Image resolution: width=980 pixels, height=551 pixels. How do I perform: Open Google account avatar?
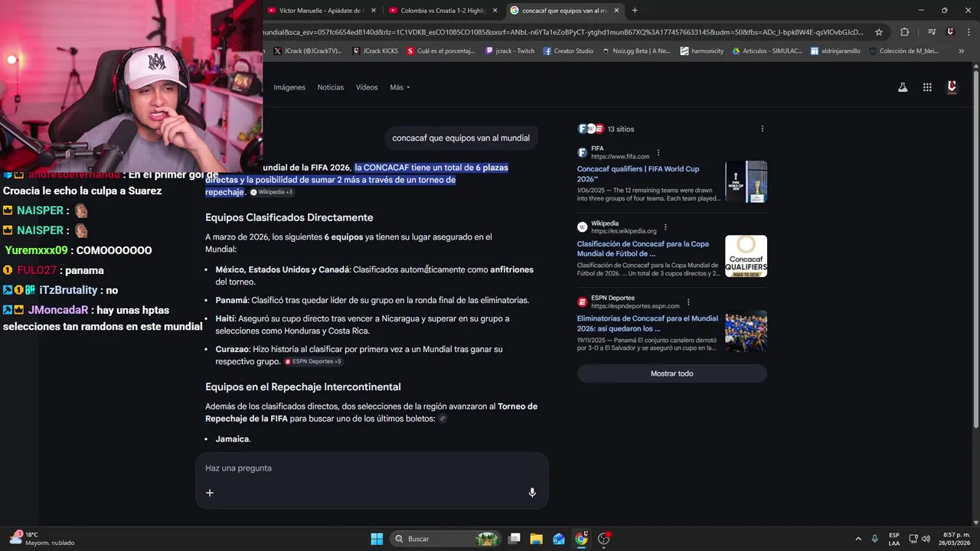pos(952,87)
